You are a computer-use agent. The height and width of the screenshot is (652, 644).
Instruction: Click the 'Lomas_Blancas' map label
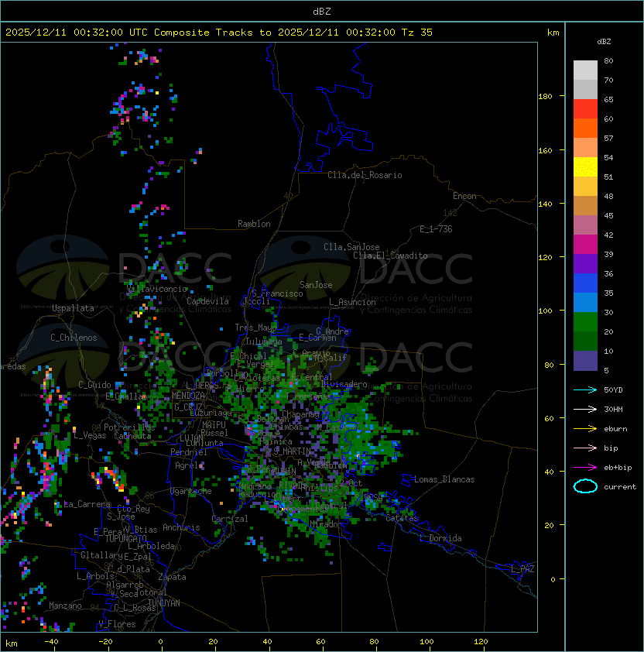[444, 479]
